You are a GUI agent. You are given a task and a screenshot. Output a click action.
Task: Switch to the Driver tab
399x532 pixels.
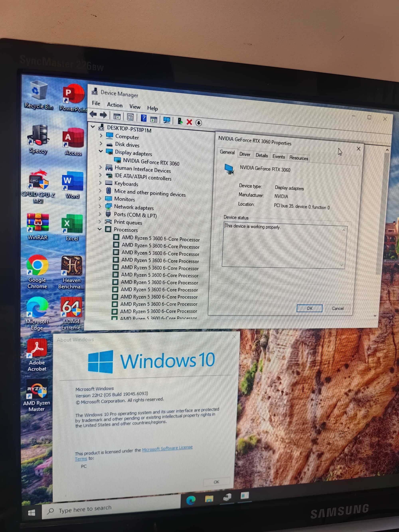click(x=245, y=154)
